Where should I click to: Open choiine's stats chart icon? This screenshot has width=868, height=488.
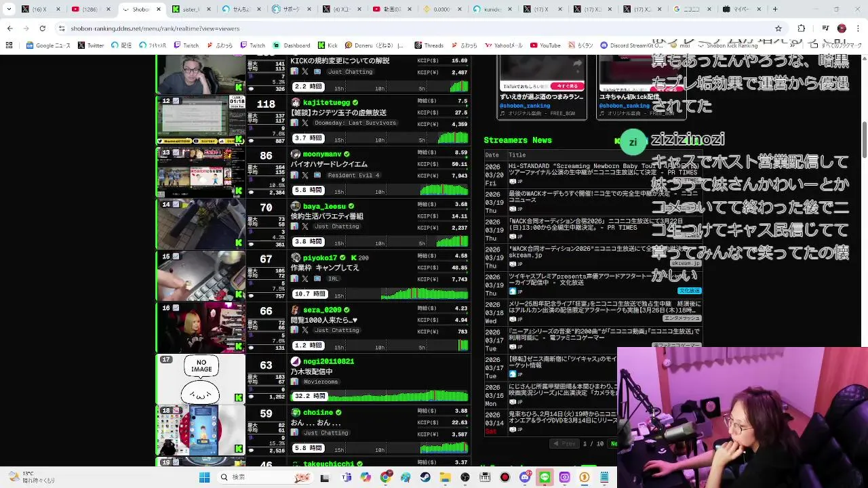[294, 433]
